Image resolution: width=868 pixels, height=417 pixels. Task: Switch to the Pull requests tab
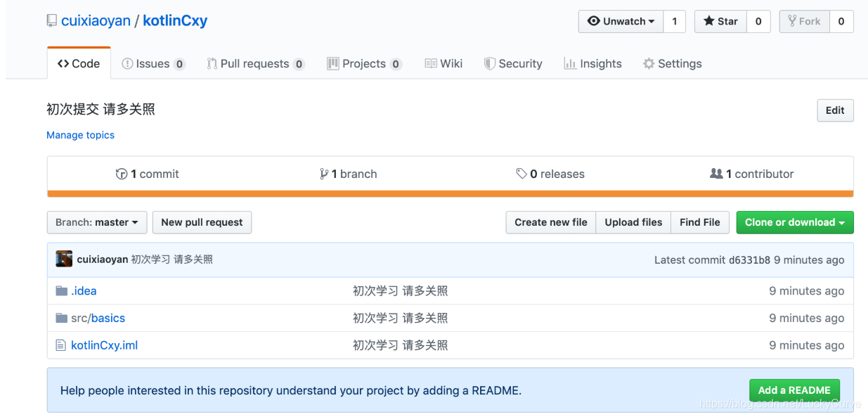pyautogui.click(x=255, y=63)
